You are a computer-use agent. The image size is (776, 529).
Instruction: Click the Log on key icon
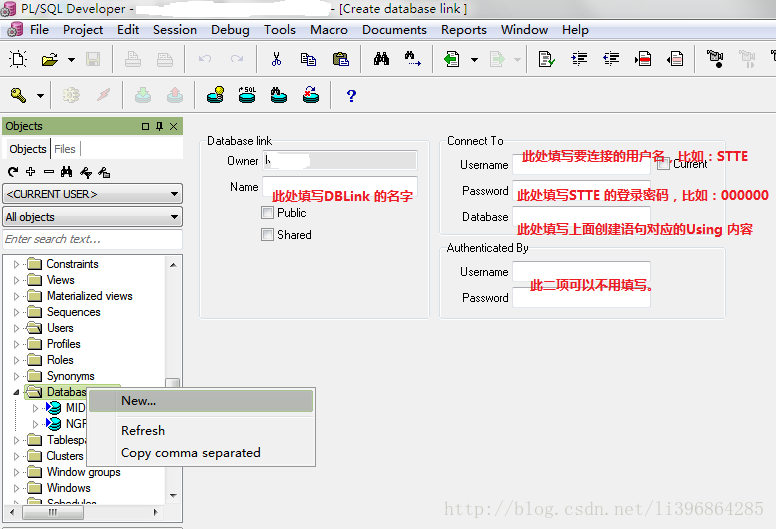pyautogui.click(x=18, y=95)
